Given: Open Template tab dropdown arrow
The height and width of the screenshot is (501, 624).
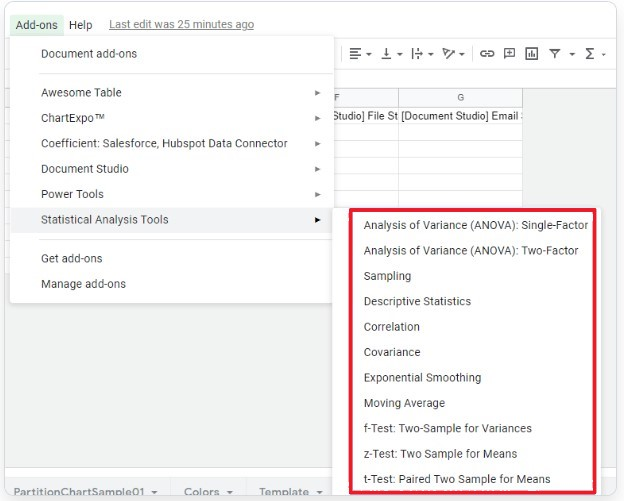Looking at the screenshot, I should [319, 493].
